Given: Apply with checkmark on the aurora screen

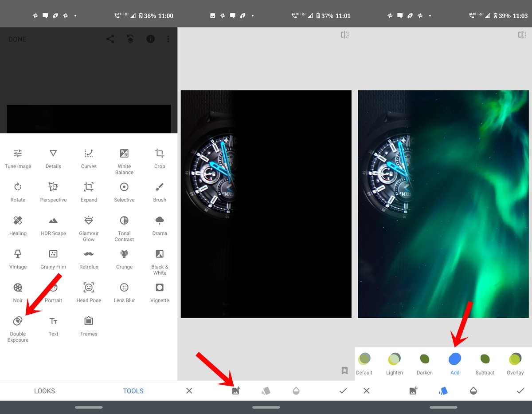Looking at the screenshot, I should 520,391.
